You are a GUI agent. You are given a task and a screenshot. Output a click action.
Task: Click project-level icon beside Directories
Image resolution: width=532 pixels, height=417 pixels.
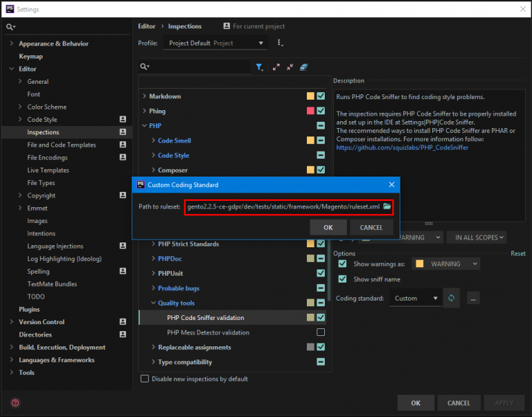(123, 334)
